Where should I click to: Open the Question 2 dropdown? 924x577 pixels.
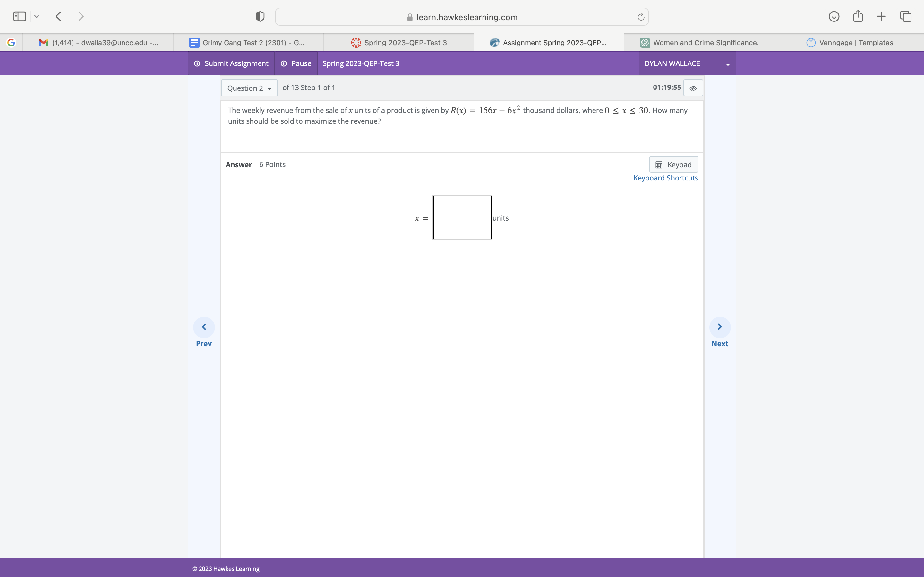(x=249, y=88)
